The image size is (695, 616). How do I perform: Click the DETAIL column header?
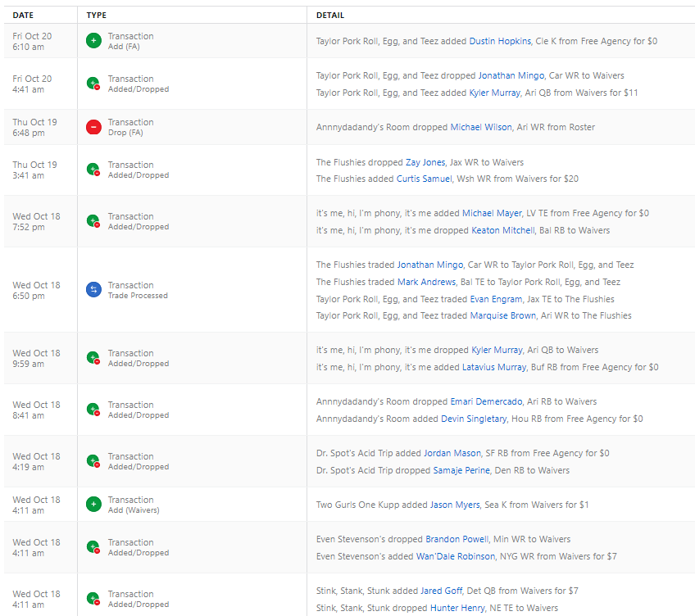(330, 15)
